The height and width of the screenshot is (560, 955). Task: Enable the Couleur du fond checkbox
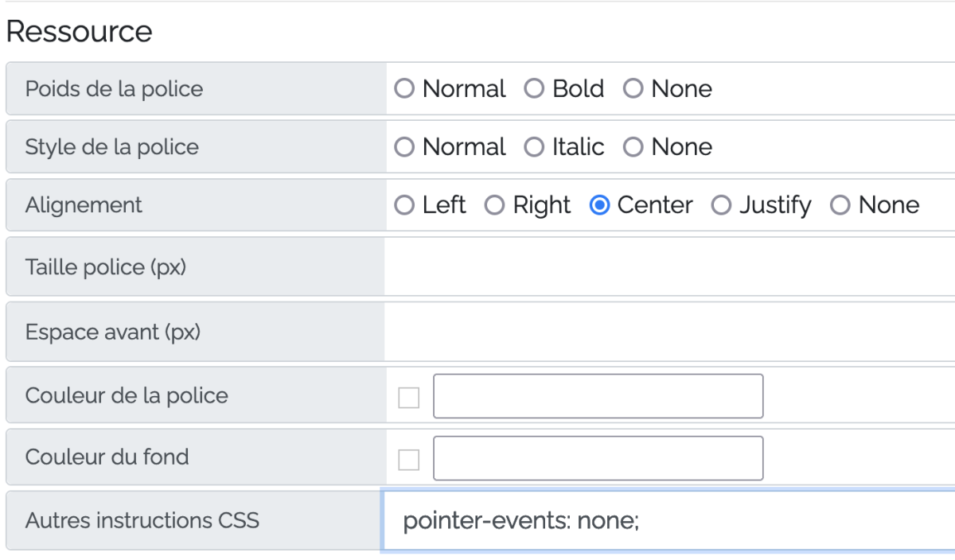coord(408,459)
